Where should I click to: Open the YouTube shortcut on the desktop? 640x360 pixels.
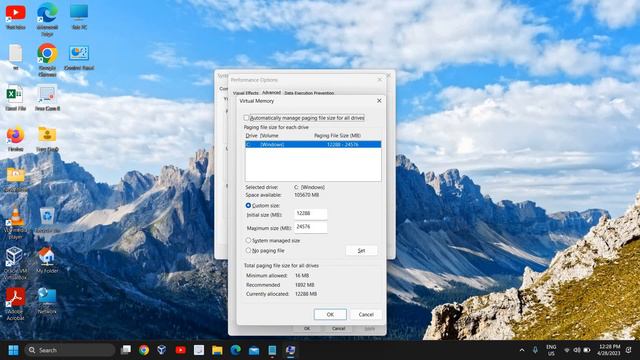coord(16,17)
